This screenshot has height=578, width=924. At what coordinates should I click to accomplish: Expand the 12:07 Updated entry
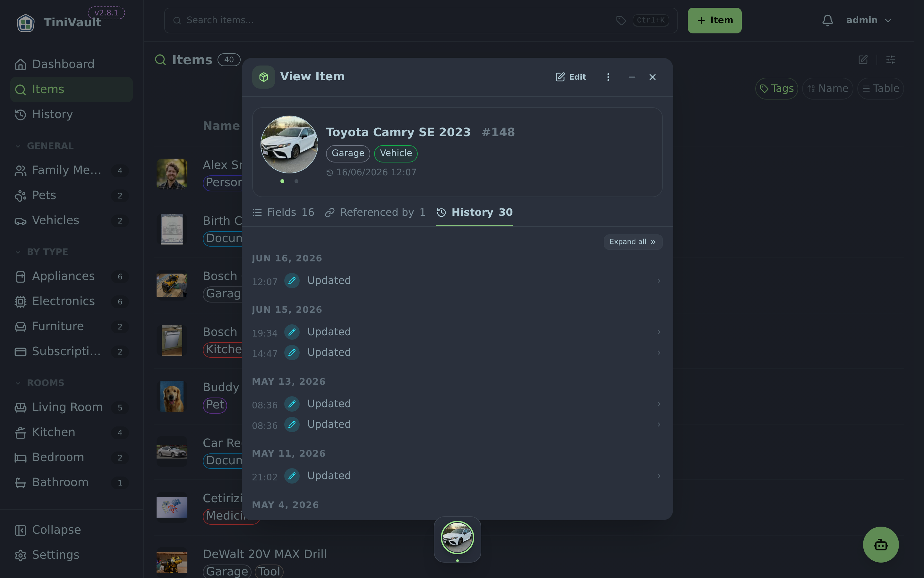457,281
